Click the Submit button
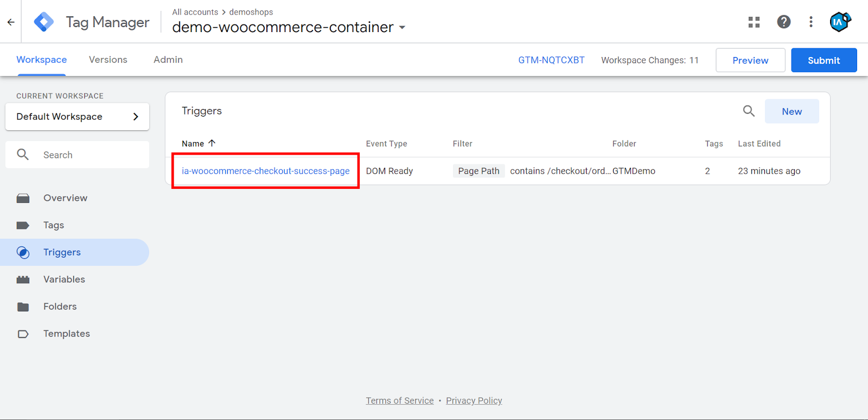The width and height of the screenshot is (868, 420). click(x=824, y=60)
